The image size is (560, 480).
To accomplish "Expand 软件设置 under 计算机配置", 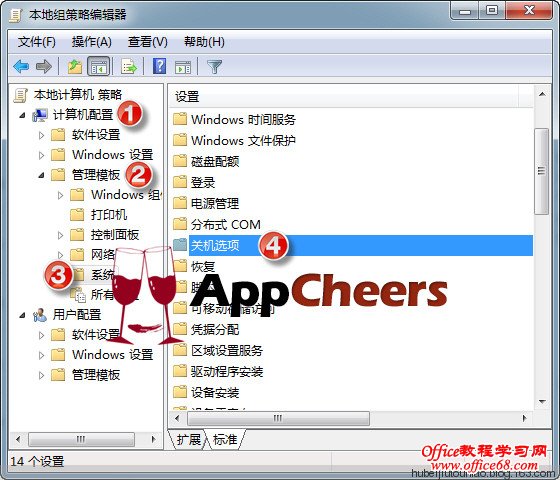I will click(41, 135).
